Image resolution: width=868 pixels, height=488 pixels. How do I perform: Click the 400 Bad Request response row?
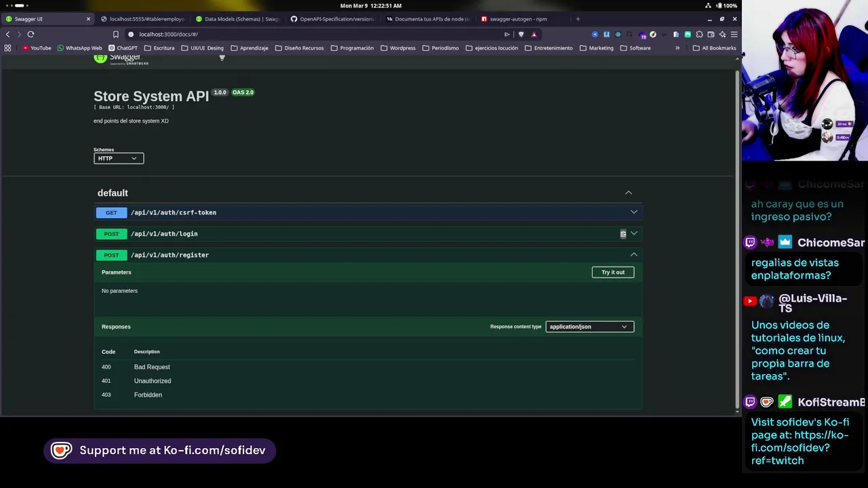pyautogui.click(x=366, y=367)
